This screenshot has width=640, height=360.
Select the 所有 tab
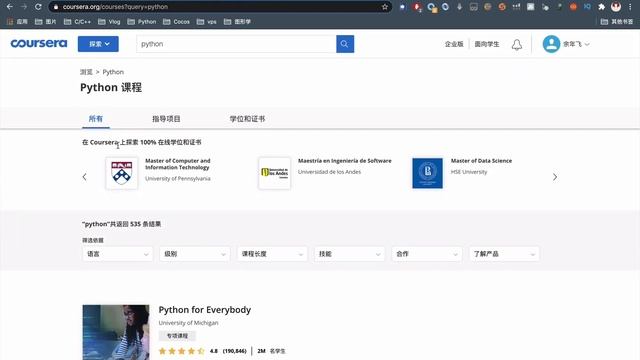click(x=96, y=119)
